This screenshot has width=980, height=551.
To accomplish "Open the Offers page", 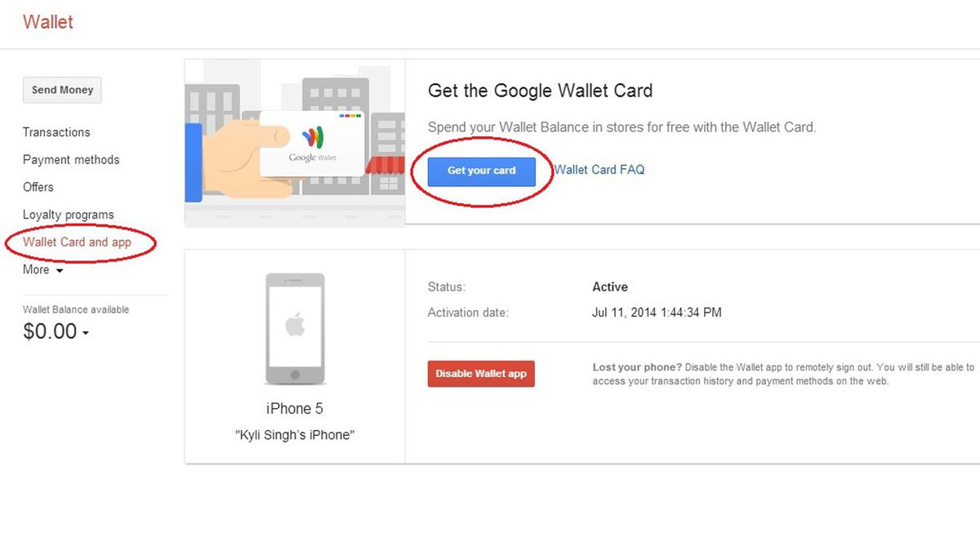I will coord(38,187).
